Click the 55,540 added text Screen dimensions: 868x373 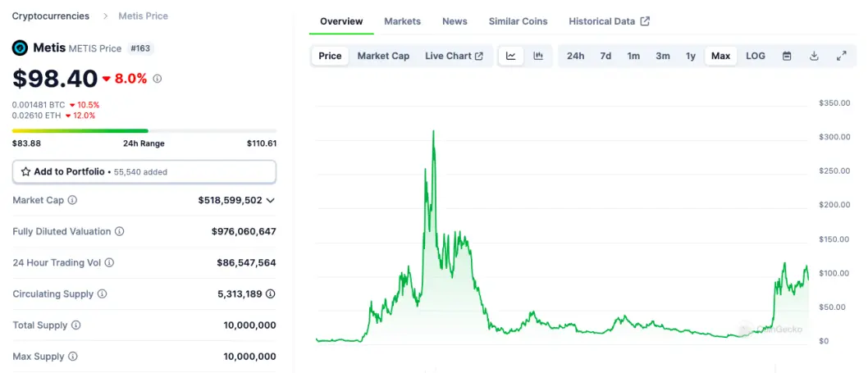click(140, 172)
